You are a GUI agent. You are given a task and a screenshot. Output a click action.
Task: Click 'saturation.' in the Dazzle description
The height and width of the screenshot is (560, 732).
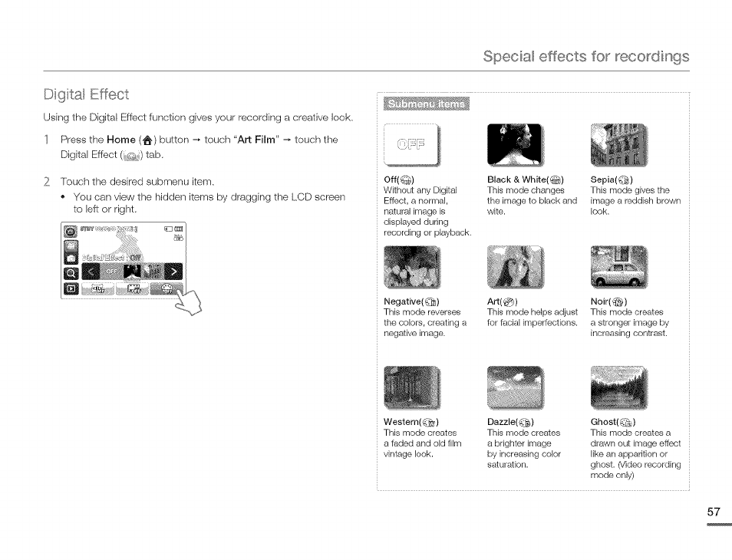507,464
